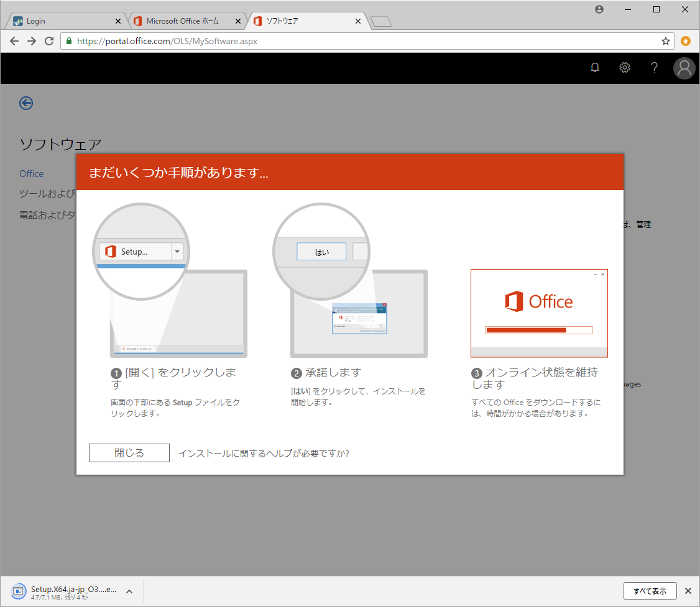
Task: Close the ソフトウェア tab
Action: point(358,21)
